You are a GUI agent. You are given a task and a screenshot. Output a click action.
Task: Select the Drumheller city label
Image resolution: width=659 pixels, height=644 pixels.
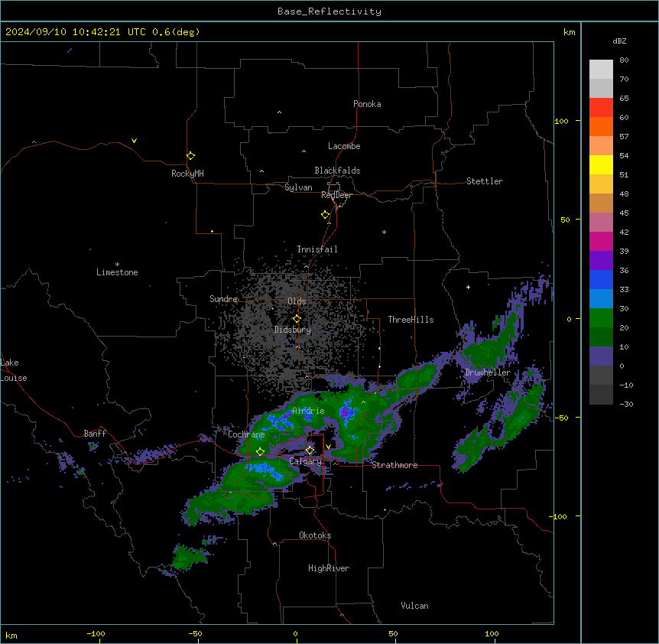click(x=488, y=372)
